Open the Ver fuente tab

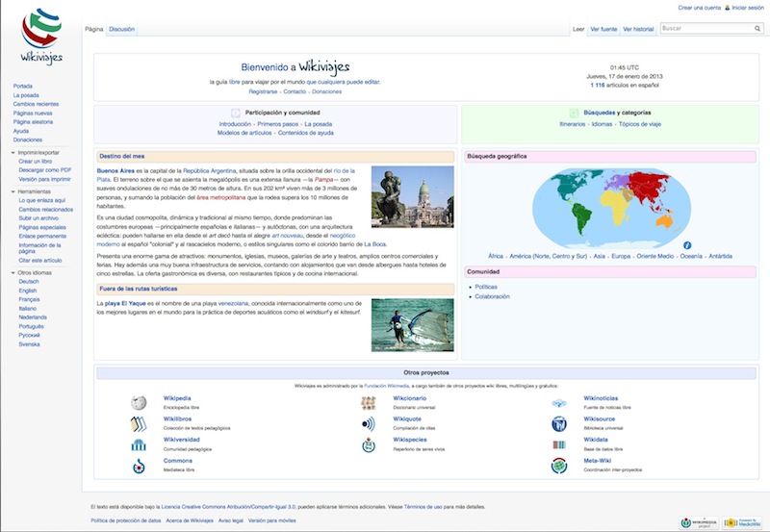[x=603, y=30]
